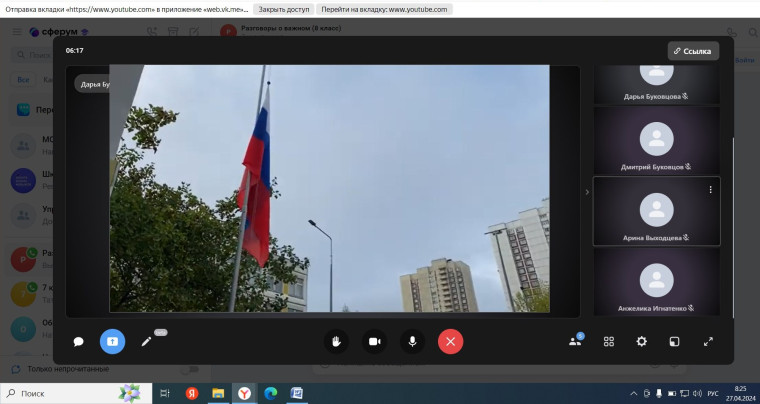Select Дарья Буковцова participant tile

click(x=656, y=84)
